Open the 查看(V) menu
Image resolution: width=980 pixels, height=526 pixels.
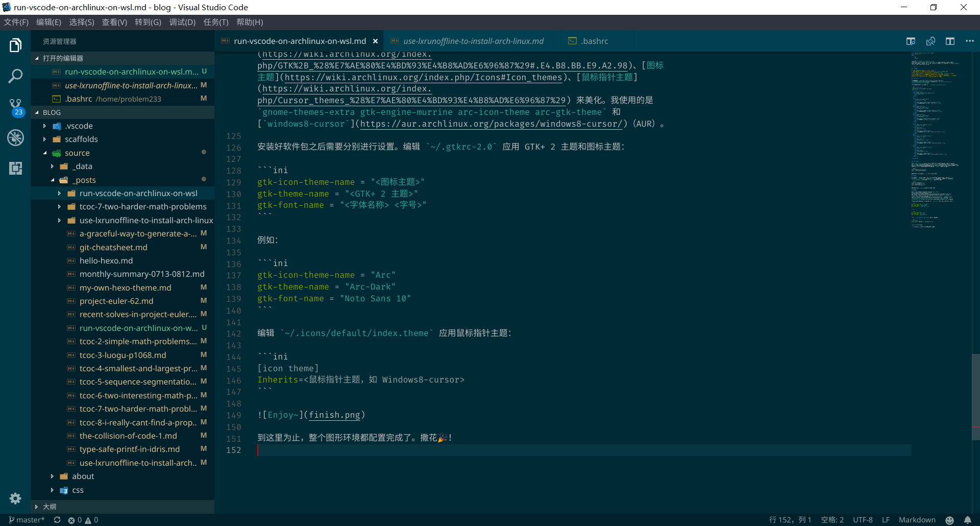coord(114,22)
